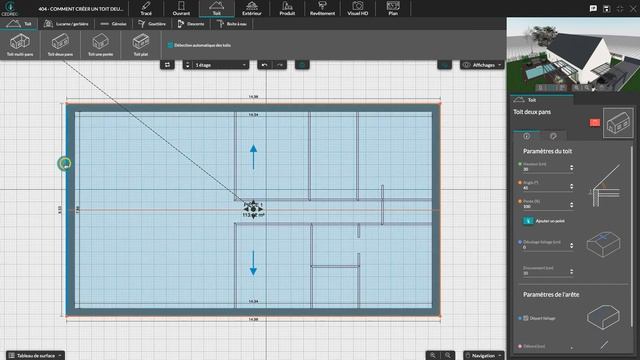Select the Gouttière tool

point(152,24)
